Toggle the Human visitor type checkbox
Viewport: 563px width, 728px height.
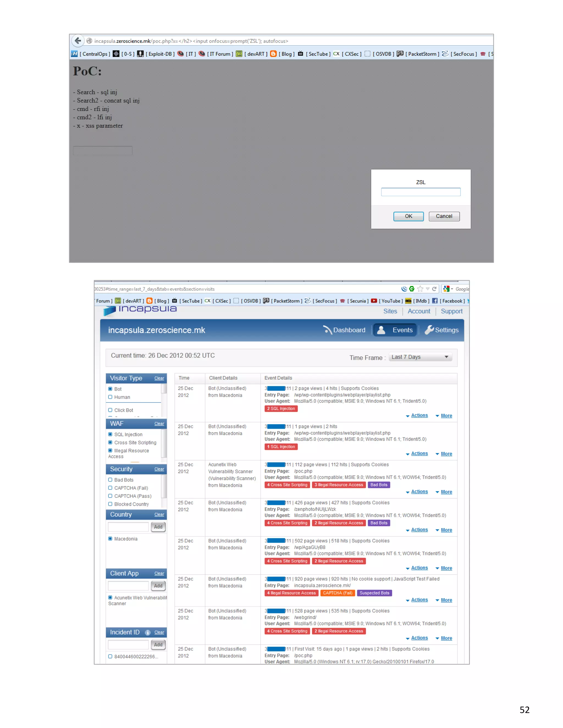110,397
